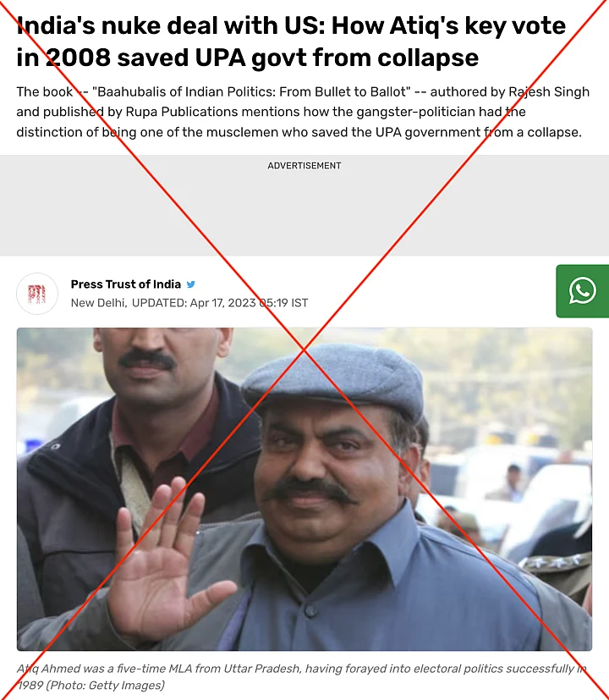Viewport: 609px width, 700px height.
Task: Click the gray flat cap in the photo
Action: pos(332,379)
